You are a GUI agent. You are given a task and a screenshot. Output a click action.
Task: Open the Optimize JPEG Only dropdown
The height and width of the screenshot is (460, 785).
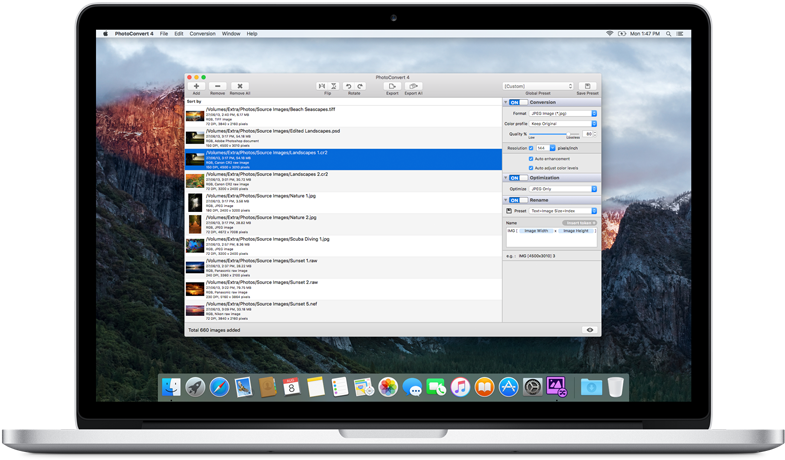click(563, 189)
